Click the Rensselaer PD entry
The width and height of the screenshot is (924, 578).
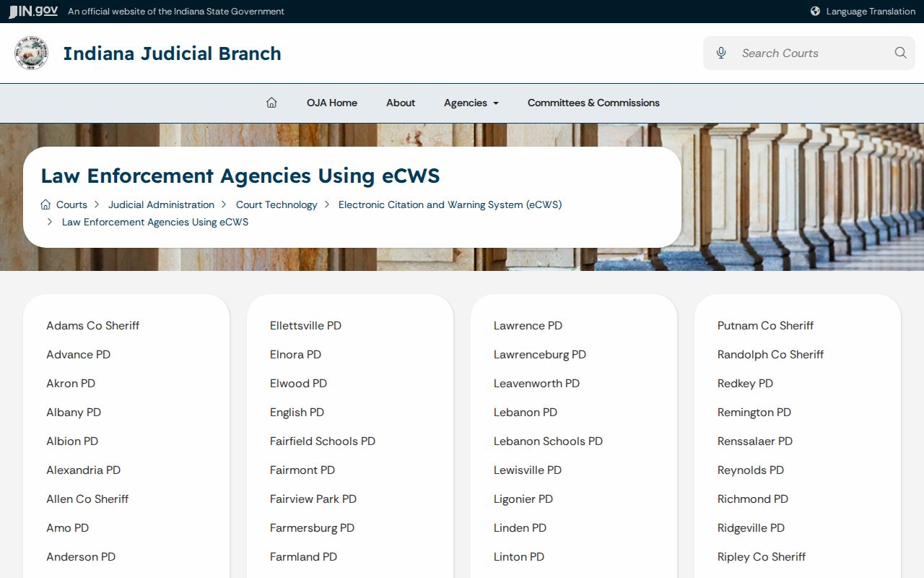[755, 441]
